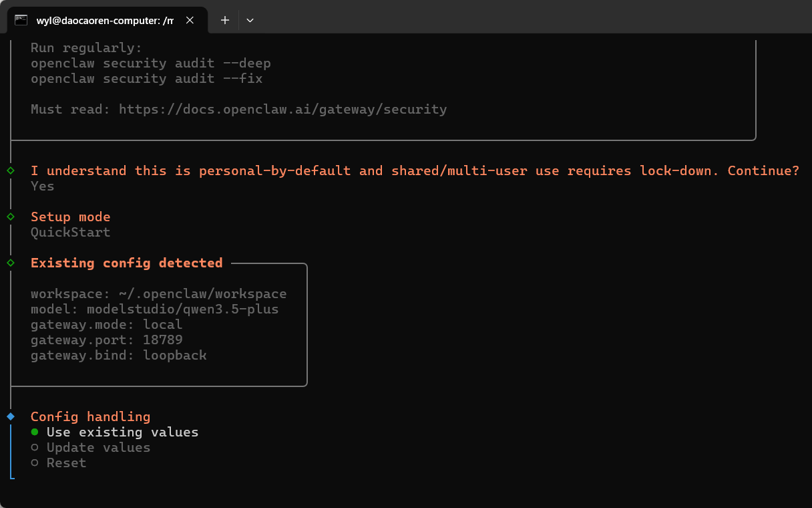Click the green diamond marker beside Setup mode
812x508 pixels.
[11, 217]
